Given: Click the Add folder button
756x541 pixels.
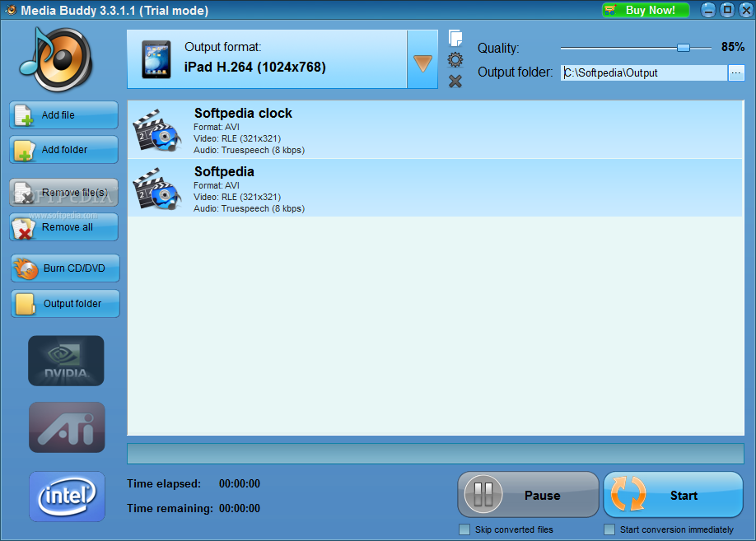Looking at the screenshot, I should [x=63, y=150].
